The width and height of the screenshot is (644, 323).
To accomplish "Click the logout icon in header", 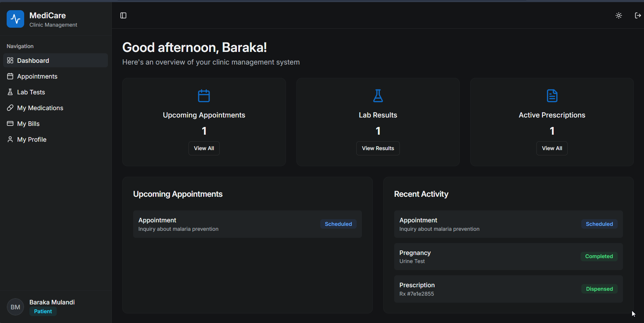I will click(638, 15).
